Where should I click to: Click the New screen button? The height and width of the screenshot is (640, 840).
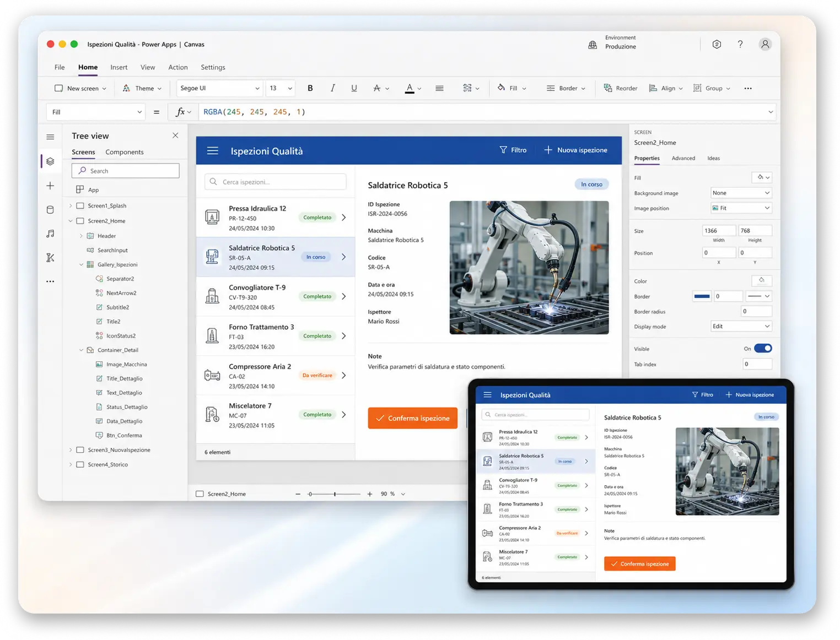(80, 88)
